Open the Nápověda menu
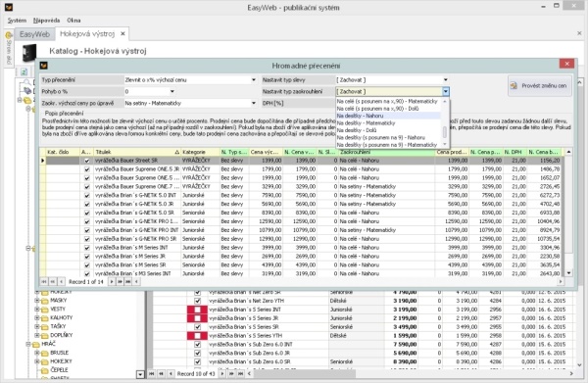This screenshot has height=383, width=588. [46, 21]
